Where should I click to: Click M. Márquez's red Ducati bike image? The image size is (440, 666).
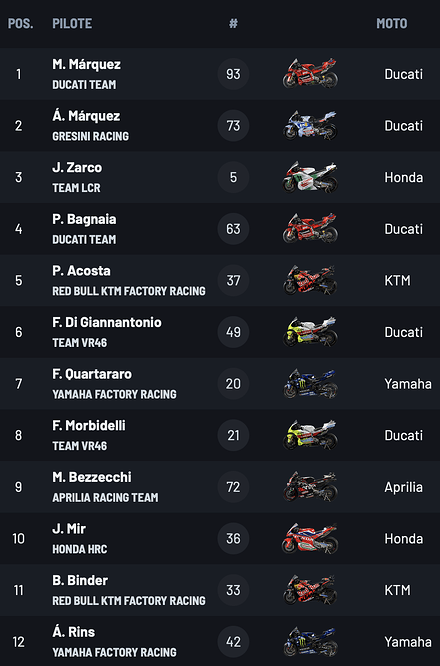tap(310, 74)
